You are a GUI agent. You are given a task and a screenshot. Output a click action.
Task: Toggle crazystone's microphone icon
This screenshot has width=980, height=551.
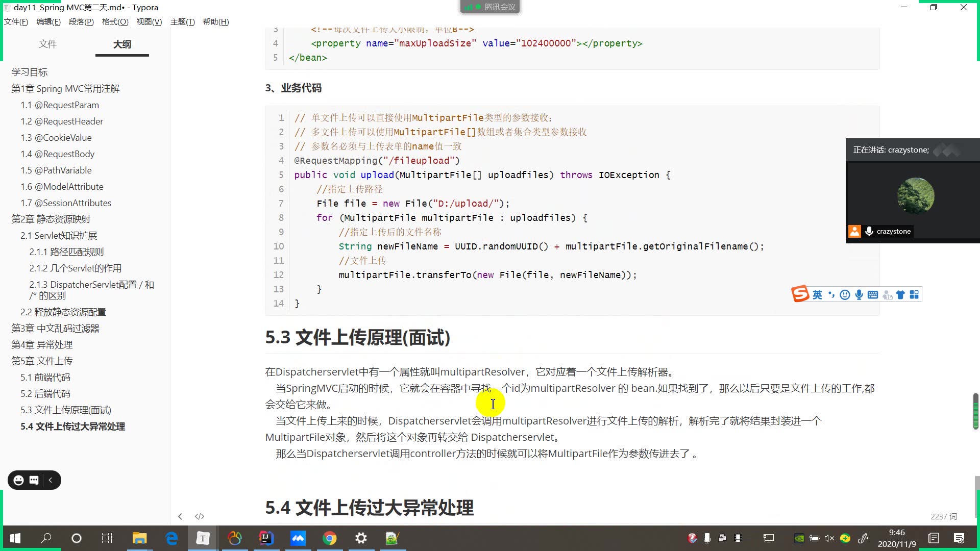869,231
